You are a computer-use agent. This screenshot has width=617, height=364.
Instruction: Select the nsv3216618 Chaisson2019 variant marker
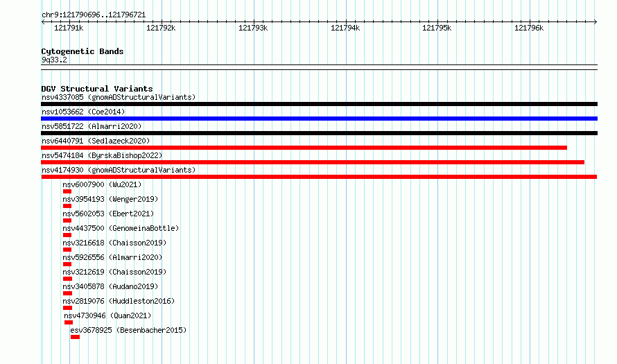pyautogui.click(x=67, y=250)
